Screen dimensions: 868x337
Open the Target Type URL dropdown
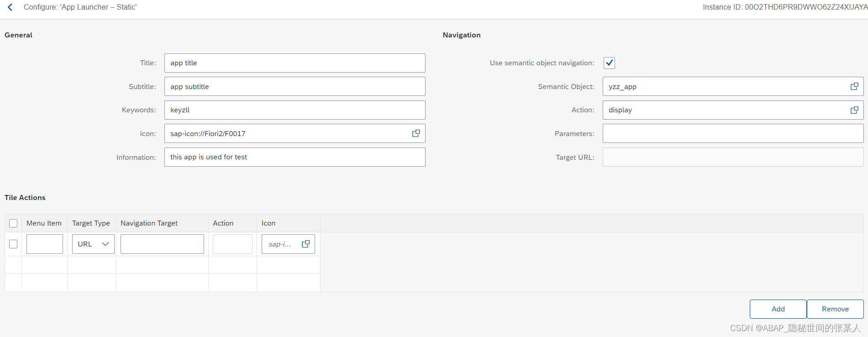pyautogui.click(x=93, y=244)
